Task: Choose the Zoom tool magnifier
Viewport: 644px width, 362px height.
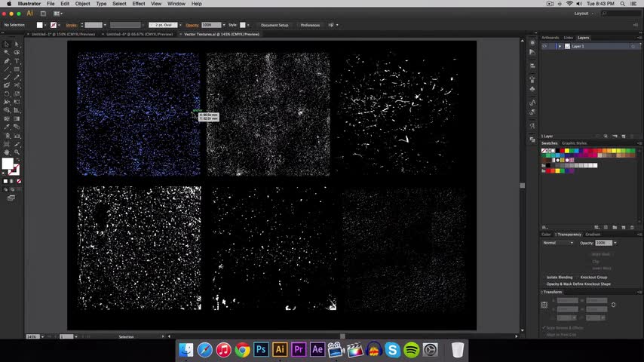Action: coord(17,152)
